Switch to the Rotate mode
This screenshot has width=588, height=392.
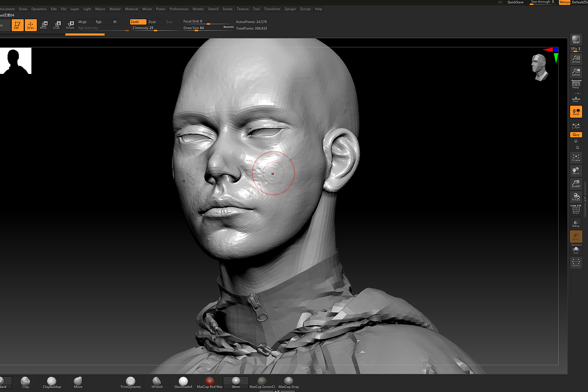click(x=70, y=25)
